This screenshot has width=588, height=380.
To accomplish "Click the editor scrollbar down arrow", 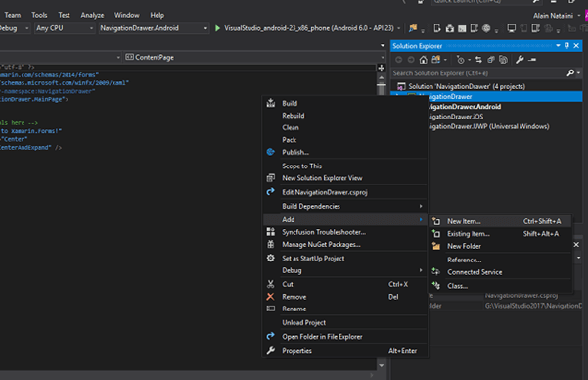I will tap(381, 365).
